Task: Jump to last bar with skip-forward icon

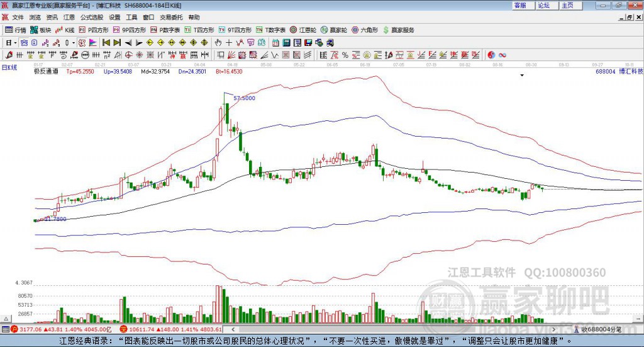Action: pyautogui.click(x=116, y=43)
